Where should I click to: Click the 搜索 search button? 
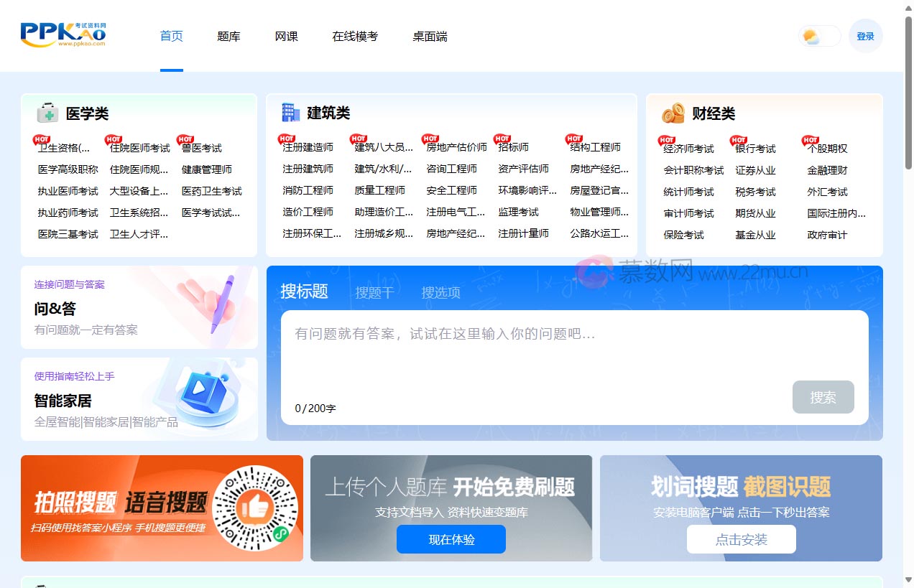pyautogui.click(x=823, y=397)
